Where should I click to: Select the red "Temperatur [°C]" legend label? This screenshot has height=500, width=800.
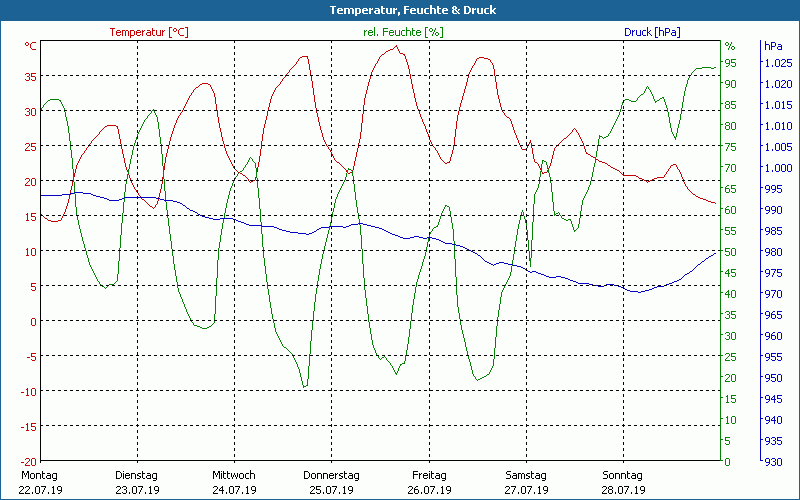(149, 32)
